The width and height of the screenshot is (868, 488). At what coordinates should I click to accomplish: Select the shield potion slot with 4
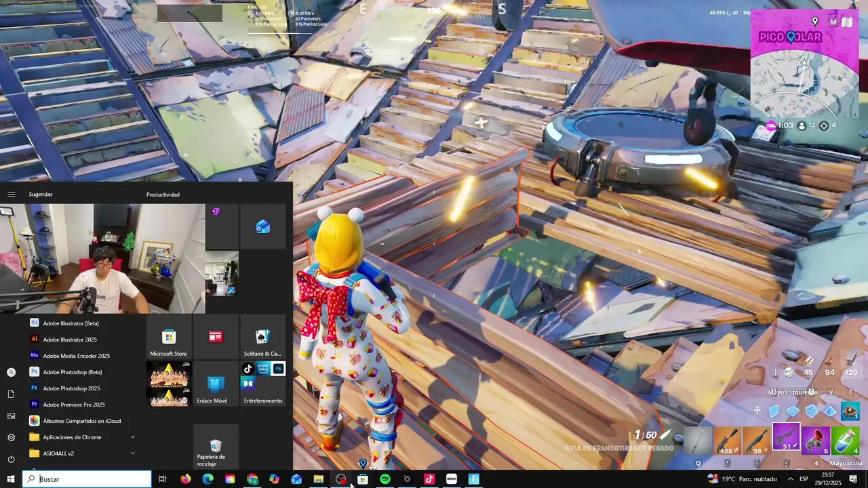pyautogui.click(x=846, y=442)
